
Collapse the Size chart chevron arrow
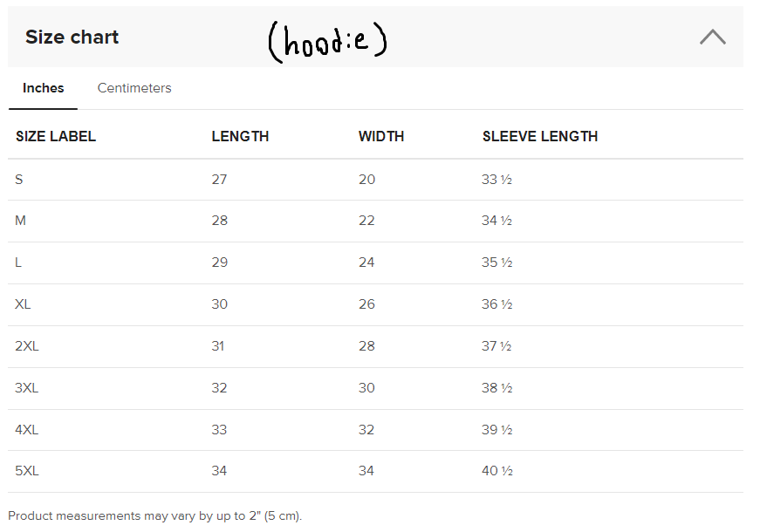click(712, 37)
